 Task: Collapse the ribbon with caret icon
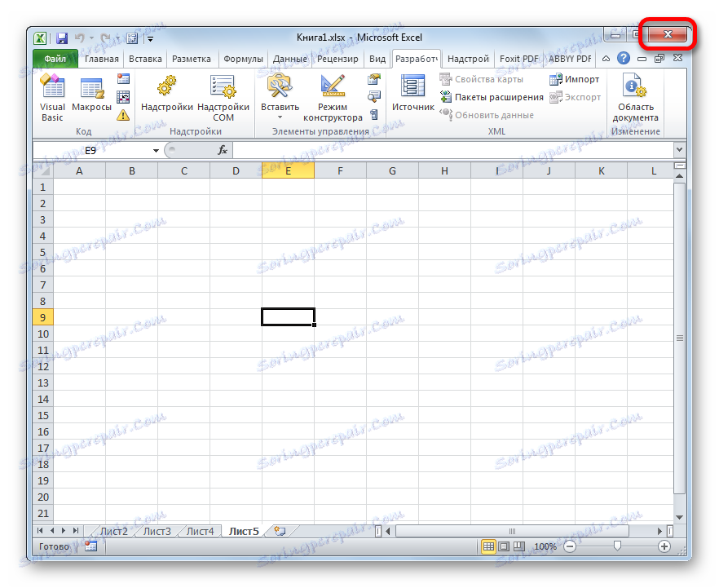point(606,59)
